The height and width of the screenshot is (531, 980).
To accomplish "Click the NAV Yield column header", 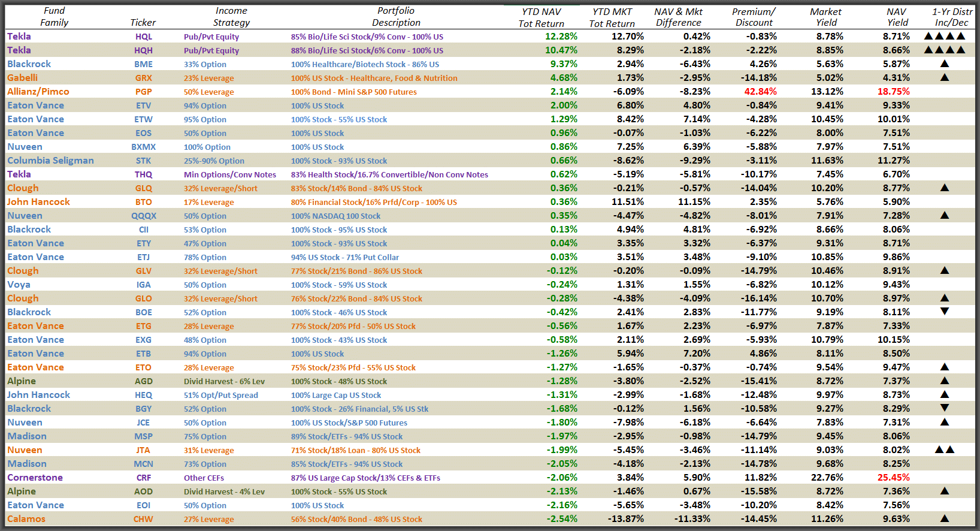I will [897, 17].
